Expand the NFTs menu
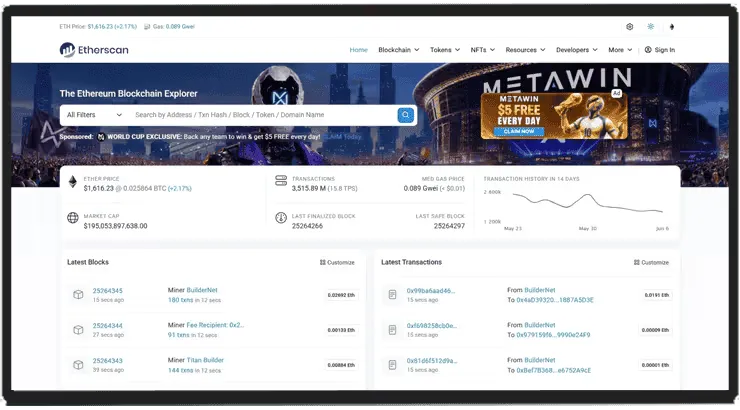740x410 pixels. 483,50
